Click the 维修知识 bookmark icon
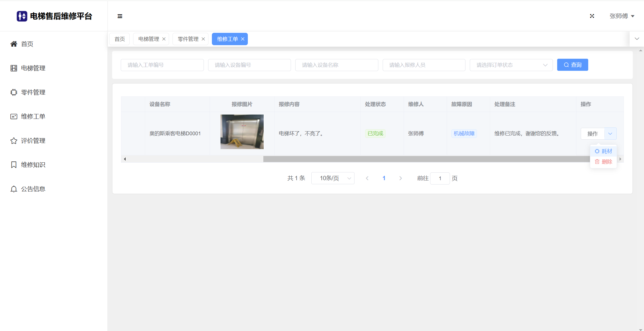The width and height of the screenshot is (644, 331). [x=14, y=165]
